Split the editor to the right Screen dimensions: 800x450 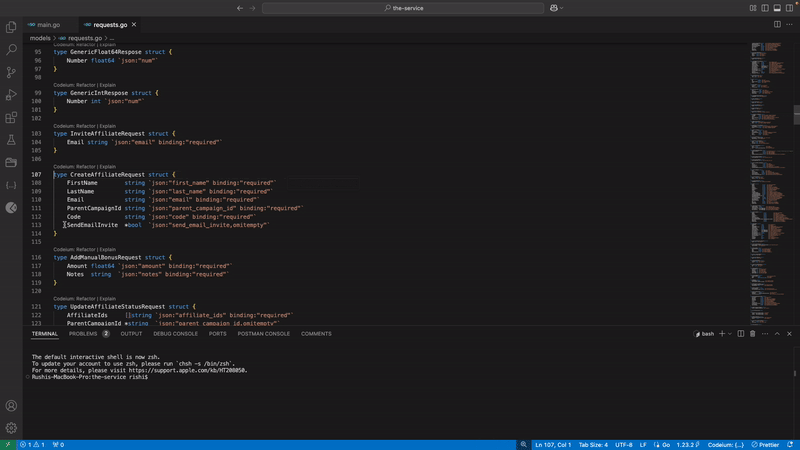[x=777, y=24]
